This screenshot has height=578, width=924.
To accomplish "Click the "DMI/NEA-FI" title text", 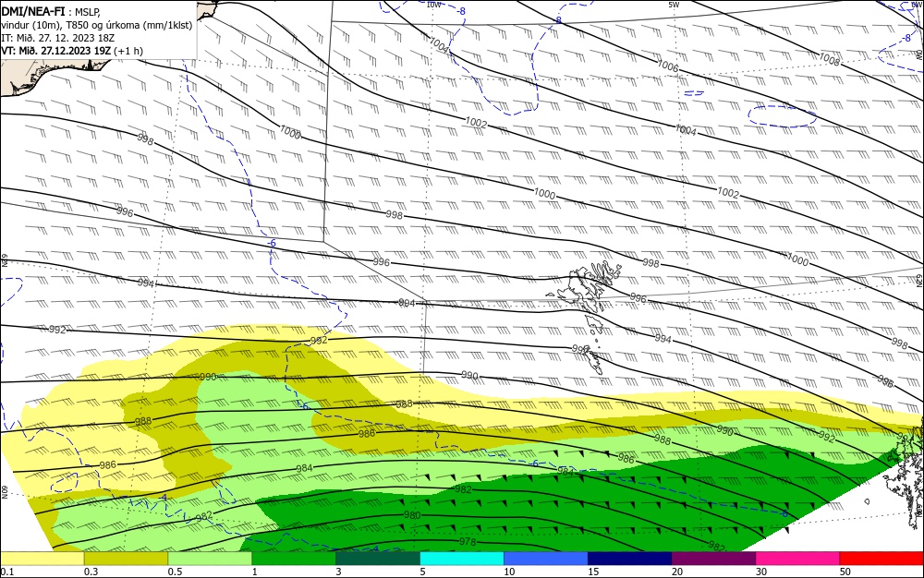I will tap(33, 12).
